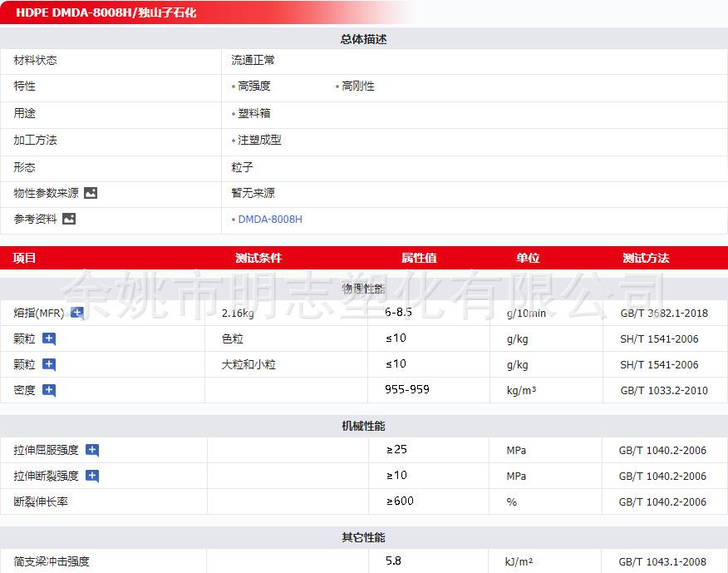Click the 流通正常 value
Screen dimensions: 728x573
point(253,61)
